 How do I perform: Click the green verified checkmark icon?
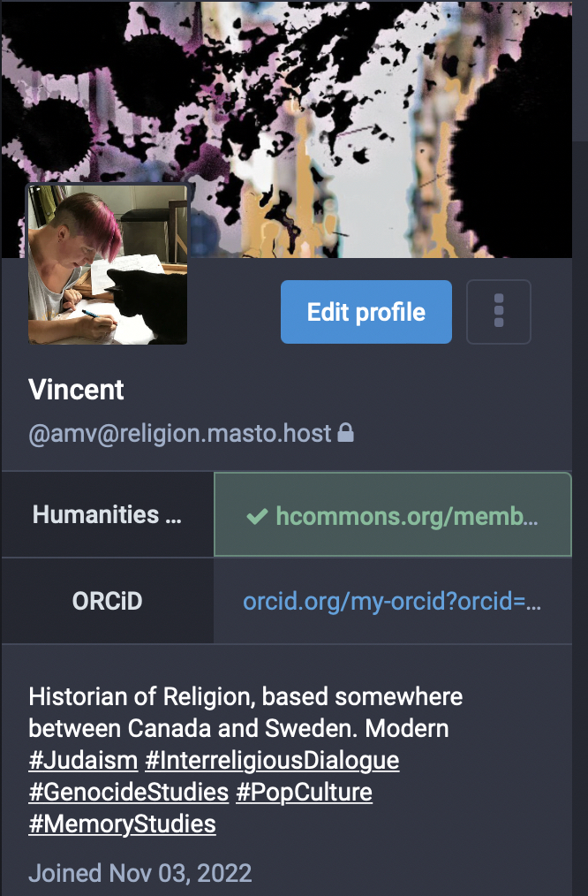(x=258, y=515)
